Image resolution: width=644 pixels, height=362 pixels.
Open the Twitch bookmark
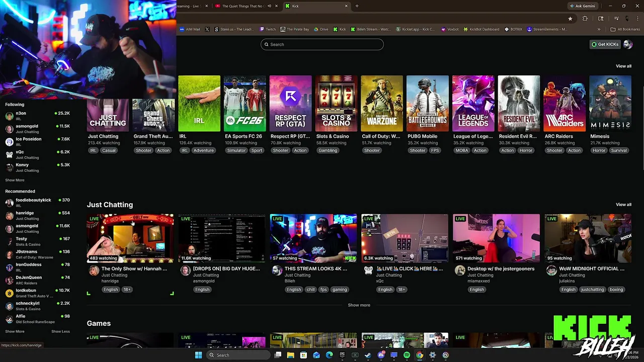point(268,29)
